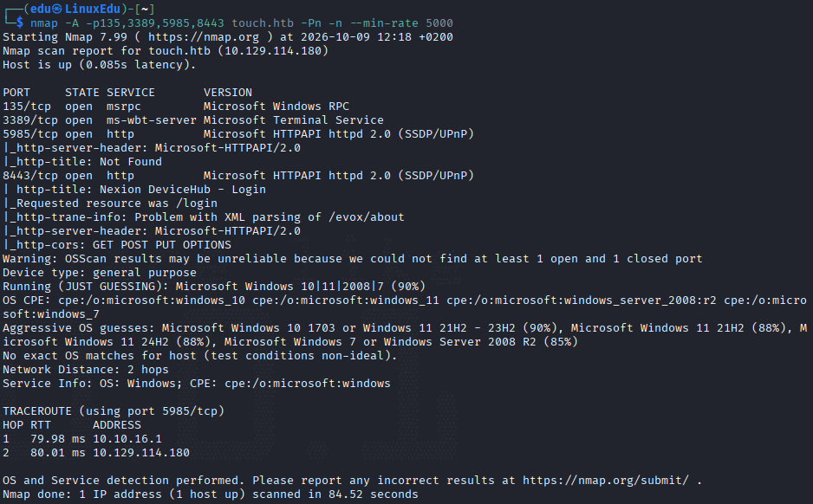Click traceroute hop 10.10.16.1 address
Screen dimensions: 813x504
[x=127, y=439]
